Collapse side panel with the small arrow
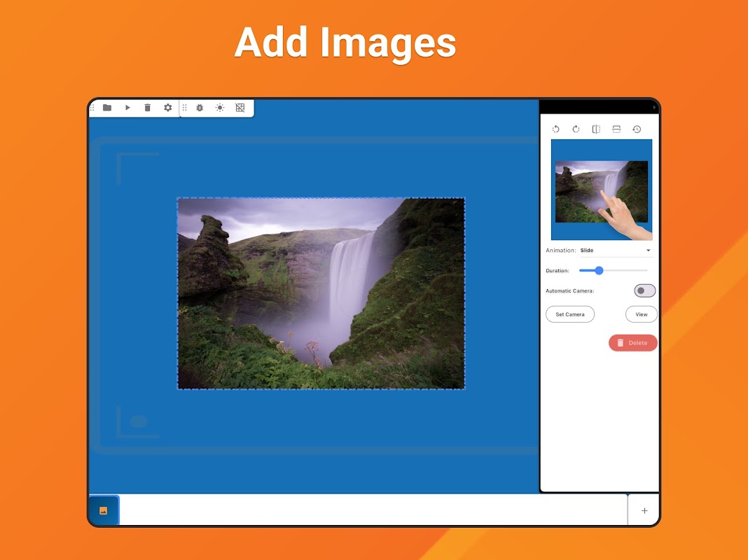This screenshot has height=560, width=748. [654, 107]
